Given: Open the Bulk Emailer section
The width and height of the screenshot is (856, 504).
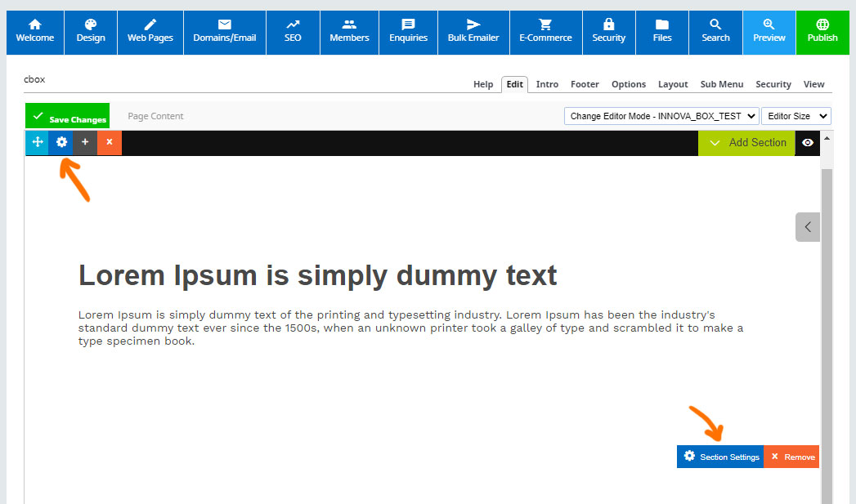Looking at the screenshot, I should pyautogui.click(x=473, y=32).
